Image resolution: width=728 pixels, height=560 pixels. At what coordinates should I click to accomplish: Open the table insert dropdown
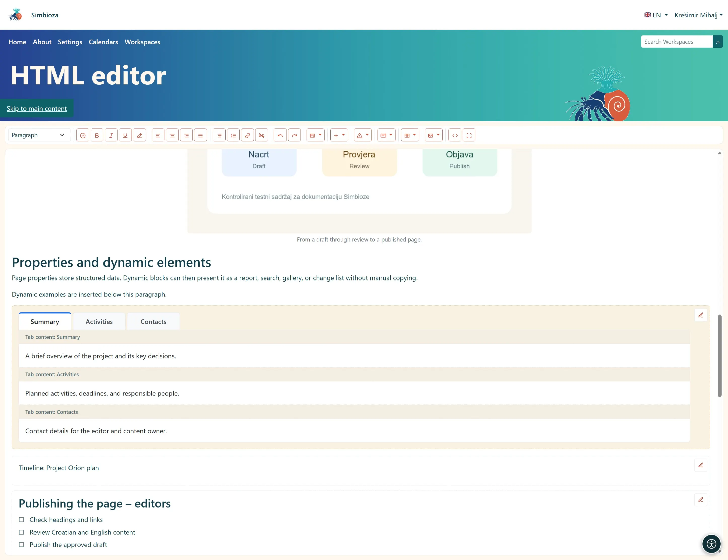410,135
